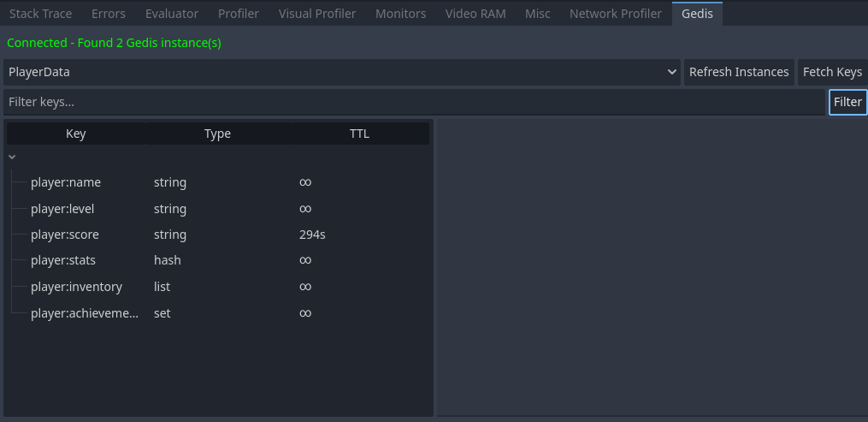868x422 pixels.
Task: Click the TTL column header
Action: [x=359, y=134]
